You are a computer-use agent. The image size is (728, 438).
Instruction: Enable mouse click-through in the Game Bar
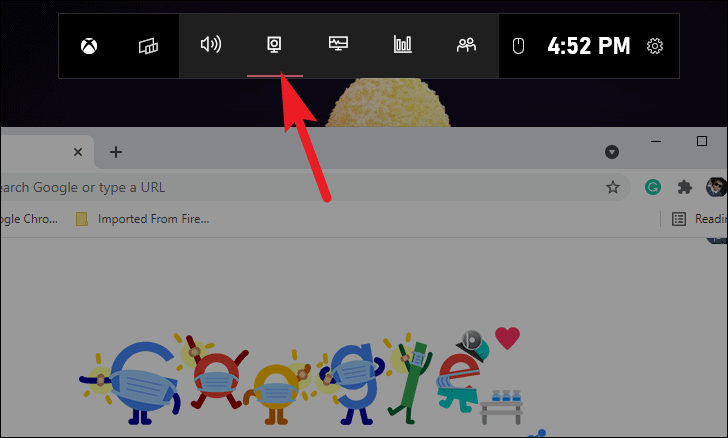[x=518, y=46]
